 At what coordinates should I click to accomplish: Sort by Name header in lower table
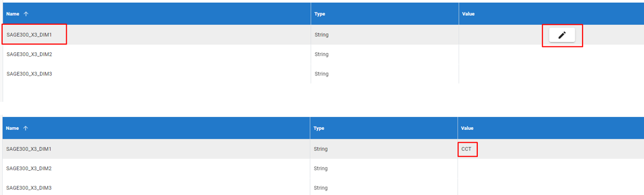pos(13,128)
